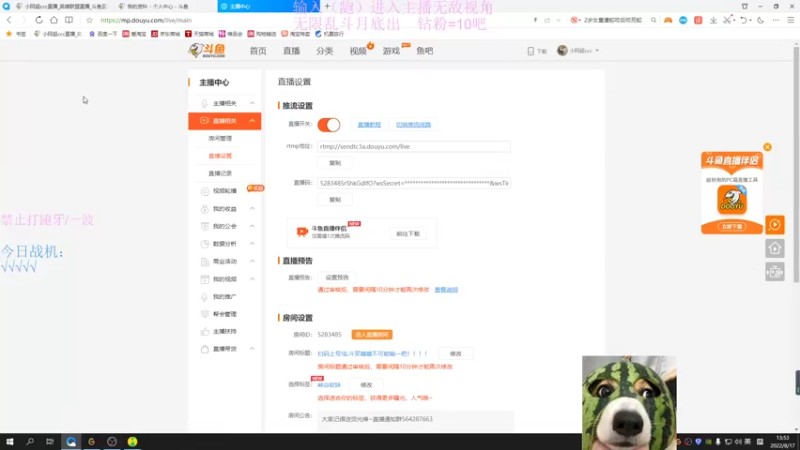
Task: Click the 我的收益 money bag icon
Action: [x=205, y=209]
